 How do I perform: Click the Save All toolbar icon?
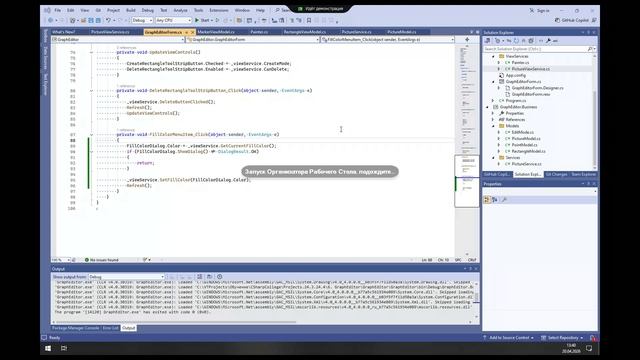point(98,20)
